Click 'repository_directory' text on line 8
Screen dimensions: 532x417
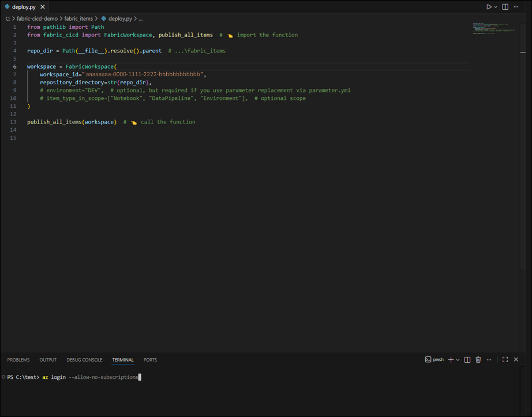coord(72,83)
